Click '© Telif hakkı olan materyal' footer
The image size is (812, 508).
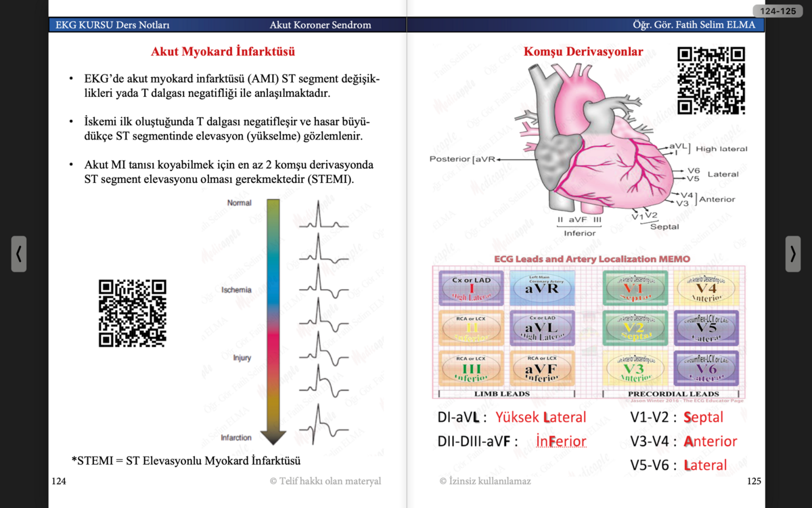click(x=325, y=481)
